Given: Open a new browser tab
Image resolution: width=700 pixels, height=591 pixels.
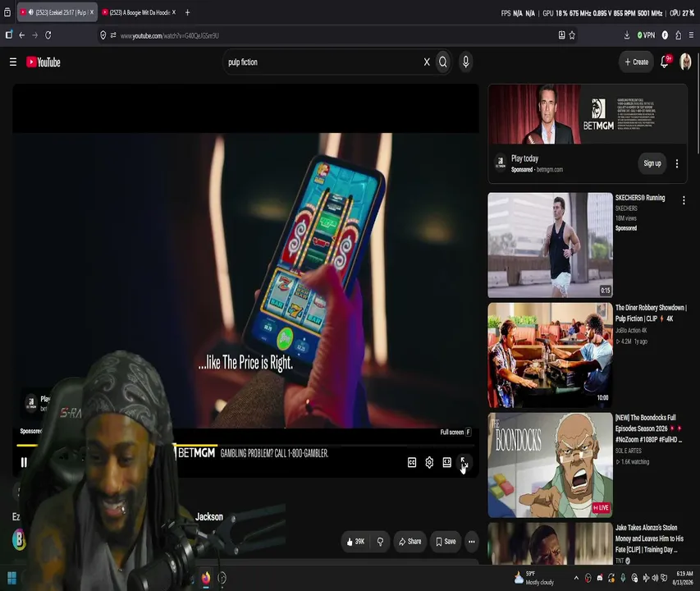Looking at the screenshot, I should pyautogui.click(x=187, y=12).
